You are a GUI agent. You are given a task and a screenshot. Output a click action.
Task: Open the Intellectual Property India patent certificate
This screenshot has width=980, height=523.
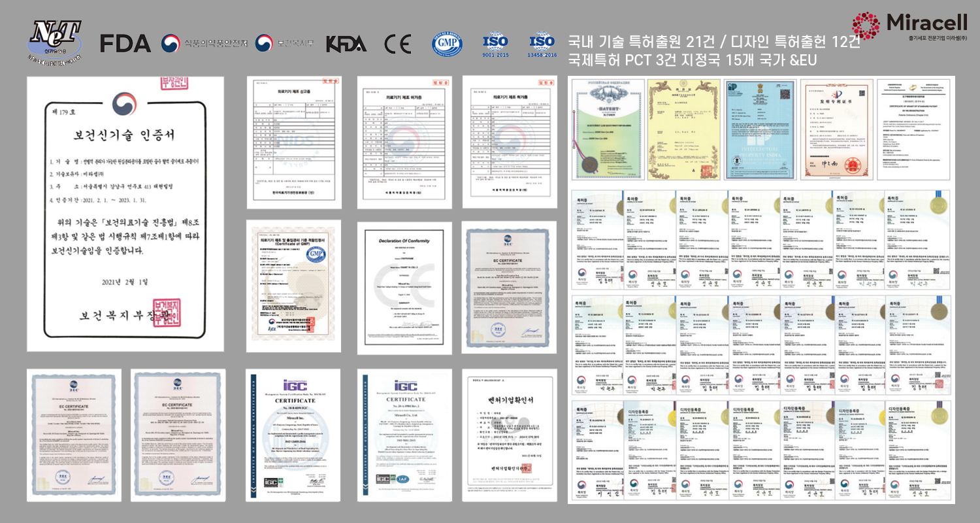[758, 128]
